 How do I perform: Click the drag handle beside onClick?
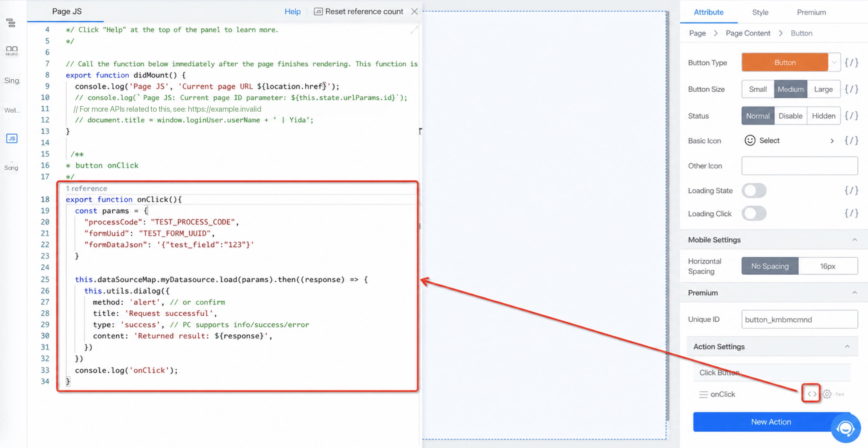coord(703,394)
